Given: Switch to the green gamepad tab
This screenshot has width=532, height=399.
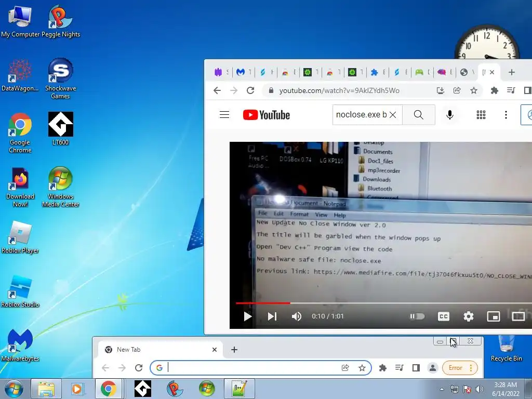Looking at the screenshot, I should click(422, 72).
